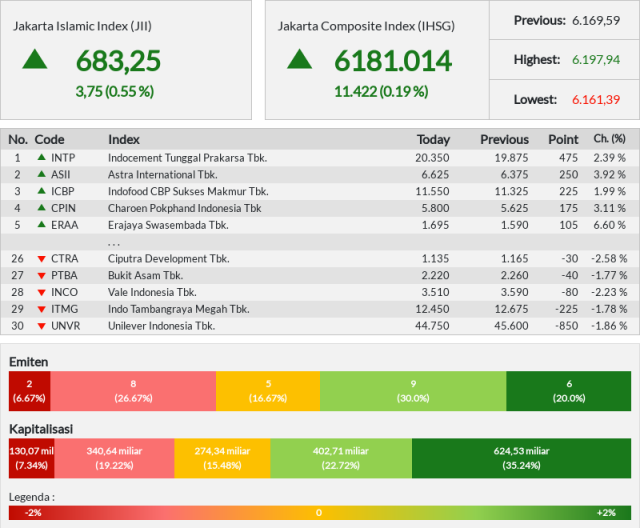The image size is (640, 528).
Task: Click ASII change percent 3.92 %
Action: click(x=609, y=175)
